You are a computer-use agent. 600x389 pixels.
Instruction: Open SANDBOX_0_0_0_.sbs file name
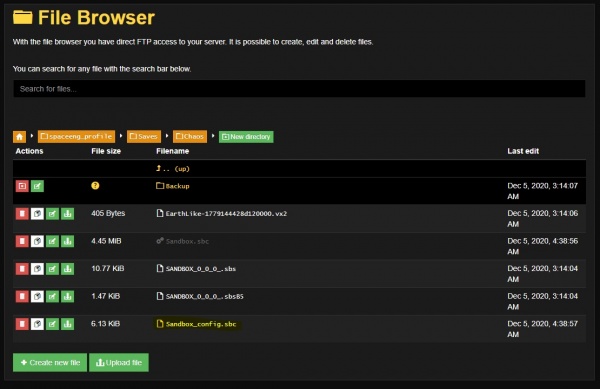(196, 269)
